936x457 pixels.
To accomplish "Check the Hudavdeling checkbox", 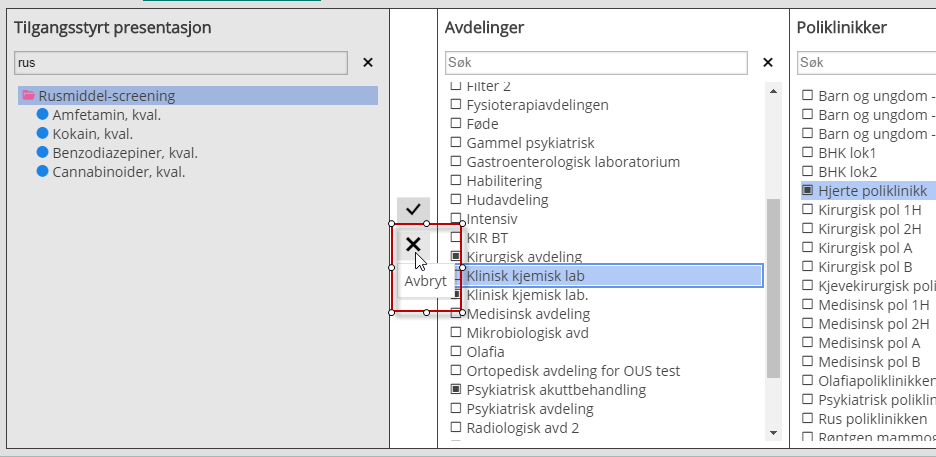I will tap(456, 200).
